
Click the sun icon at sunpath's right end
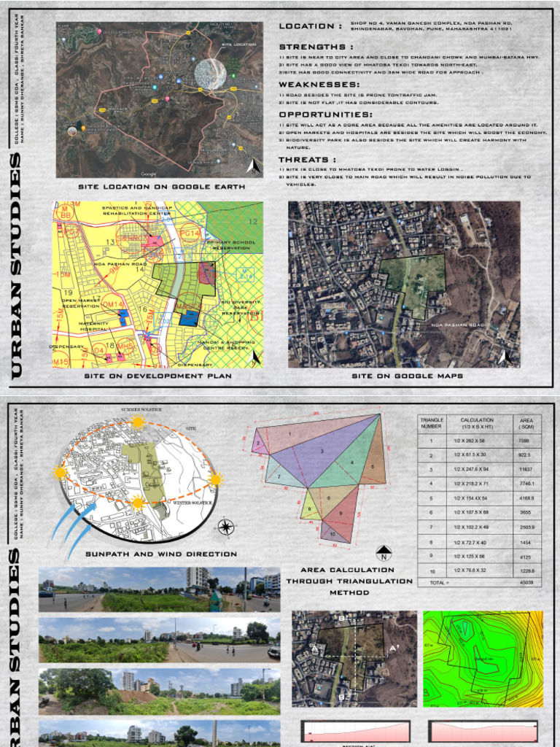point(216,479)
